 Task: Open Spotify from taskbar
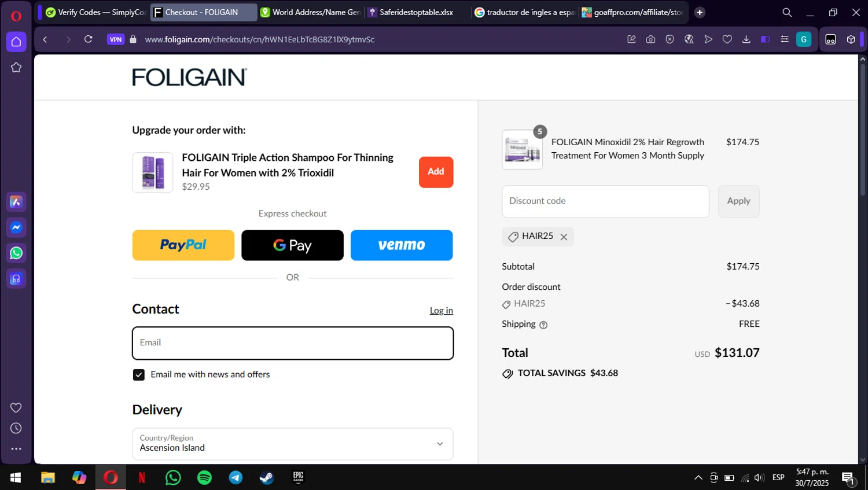pyautogui.click(x=204, y=477)
